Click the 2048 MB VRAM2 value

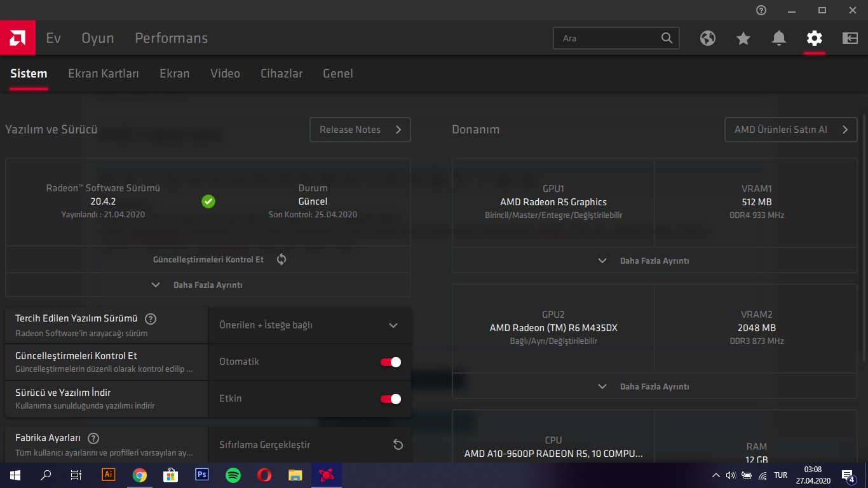click(756, 328)
